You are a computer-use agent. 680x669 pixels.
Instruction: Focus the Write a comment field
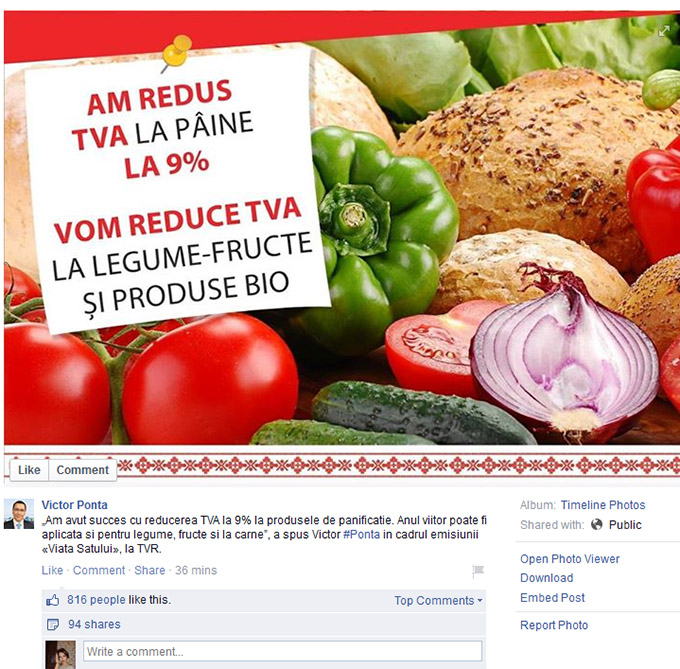tap(282, 651)
